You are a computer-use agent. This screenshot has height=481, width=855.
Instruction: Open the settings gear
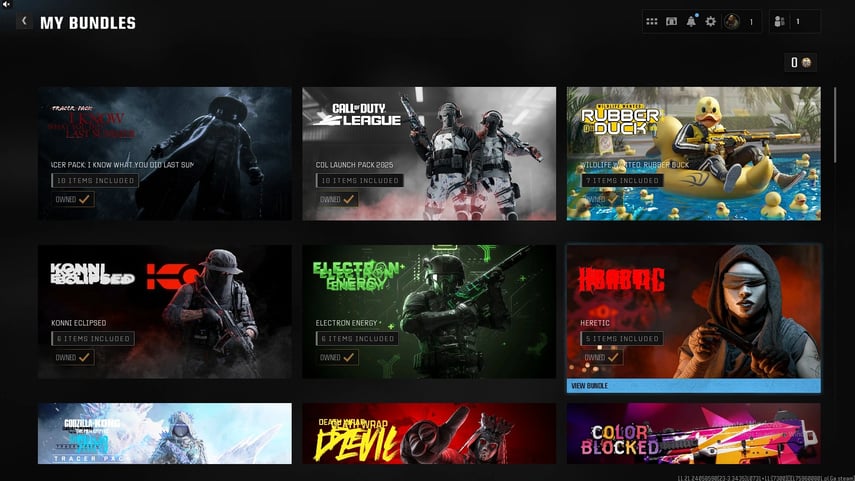711,22
